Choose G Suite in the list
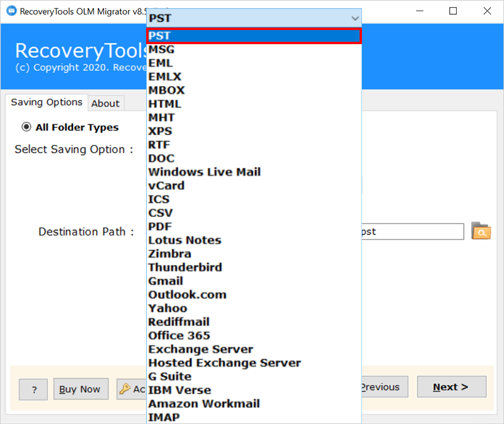Viewport: 504px width, 424px height. pyautogui.click(x=254, y=376)
